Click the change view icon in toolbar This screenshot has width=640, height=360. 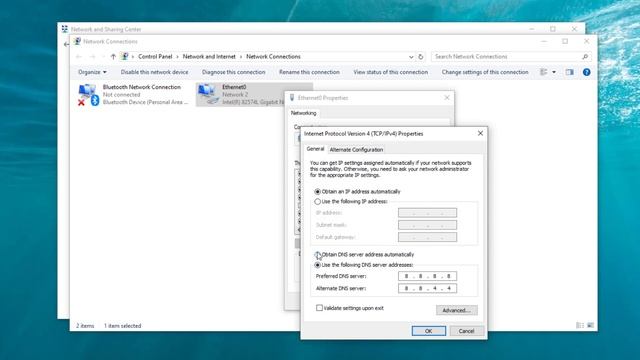pos(544,72)
